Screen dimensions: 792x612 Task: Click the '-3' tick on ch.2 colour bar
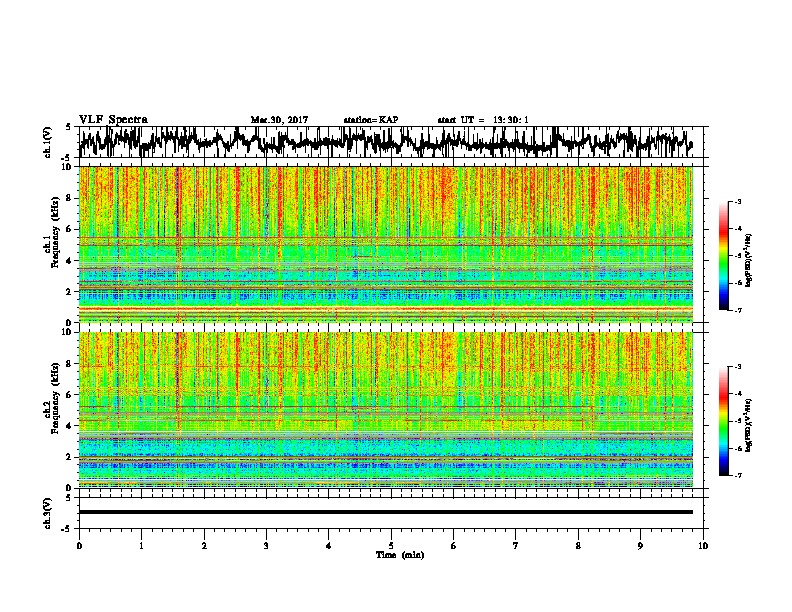737,367
